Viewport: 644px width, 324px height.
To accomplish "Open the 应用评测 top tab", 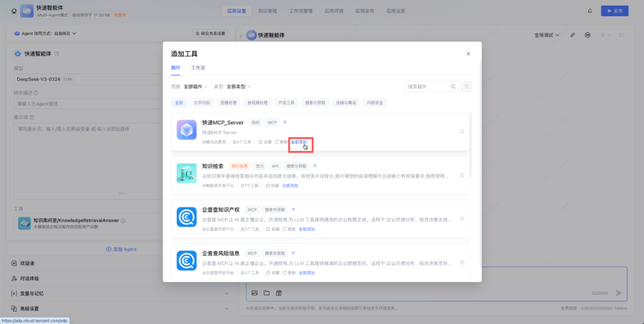I will 334,11.
